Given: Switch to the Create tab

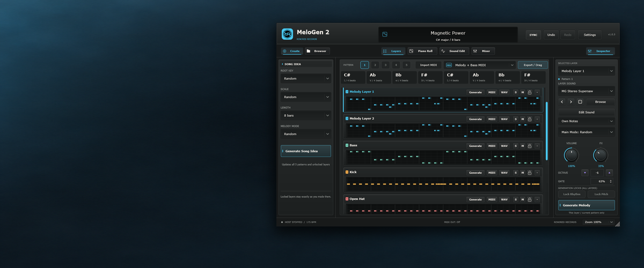Looking at the screenshot, I should (292, 51).
